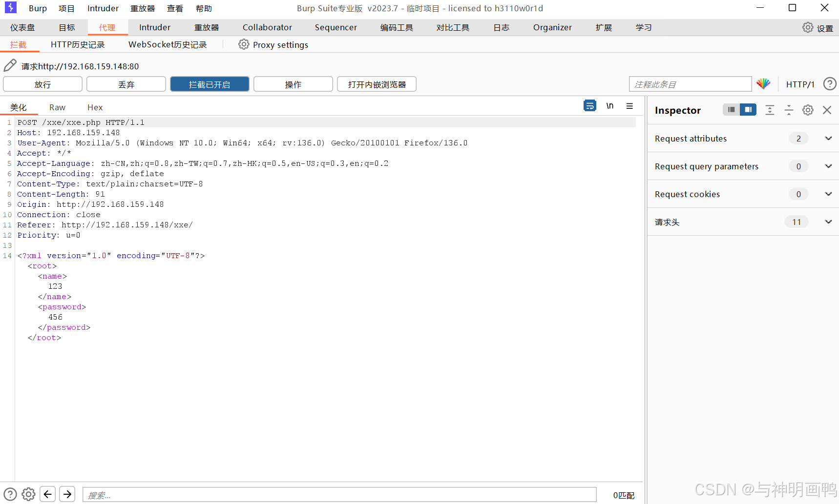Click the POST /xxe/xxe.php request line
The image size is (839, 504).
point(81,122)
